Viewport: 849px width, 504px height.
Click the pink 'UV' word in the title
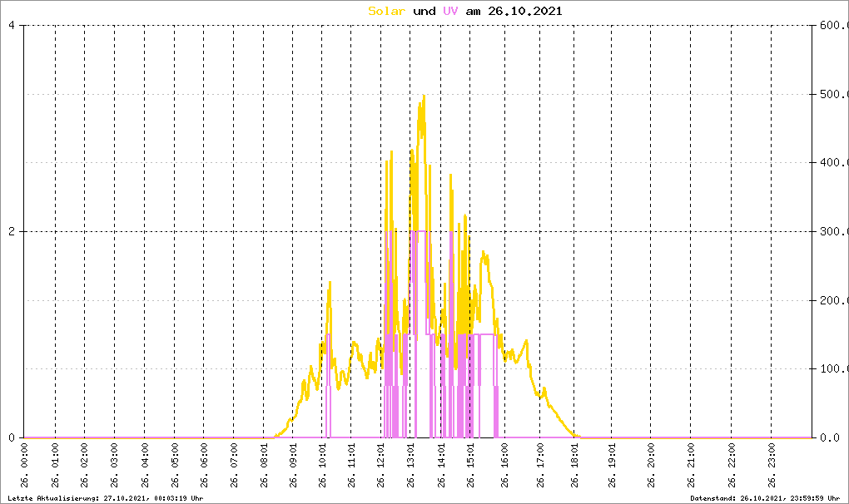[x=450, y=11]
